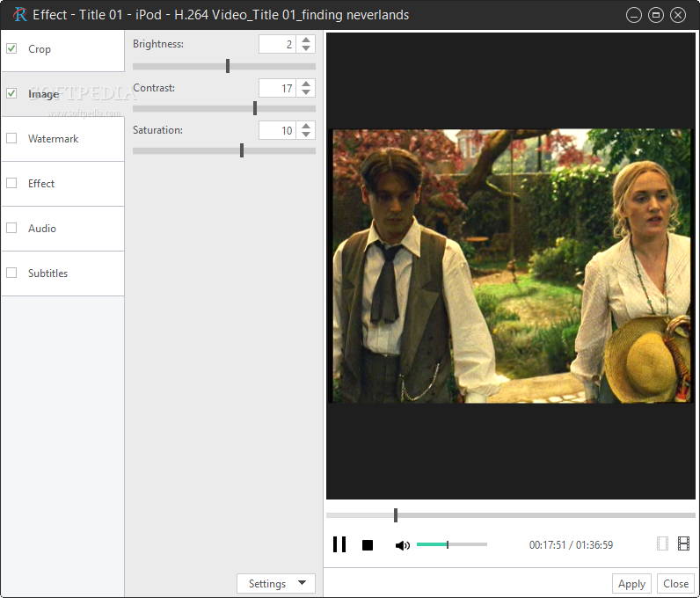700x598 pixels.
Task: Click the Saturation value field showing 10
Action: [x=277, y=130]
